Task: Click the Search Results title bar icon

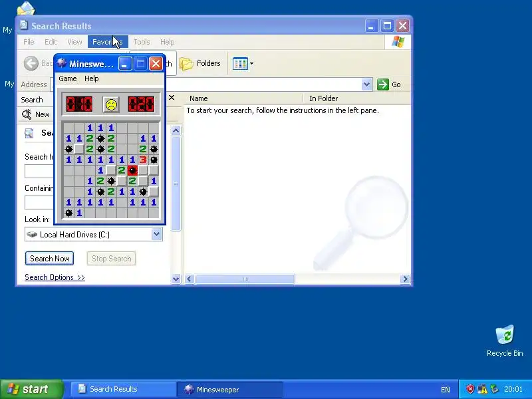Action: point(23,25)
